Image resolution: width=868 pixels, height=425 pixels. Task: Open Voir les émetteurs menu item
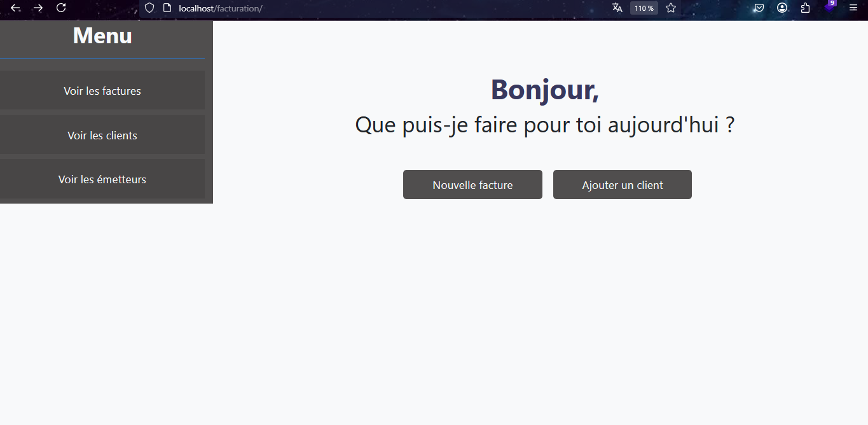pyautogui.click(x=102, y=179)
